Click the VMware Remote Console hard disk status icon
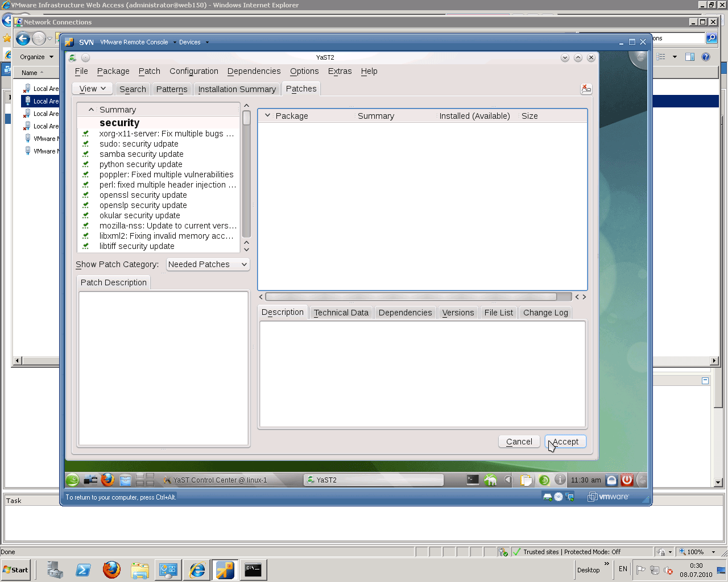 pos(547,497)
